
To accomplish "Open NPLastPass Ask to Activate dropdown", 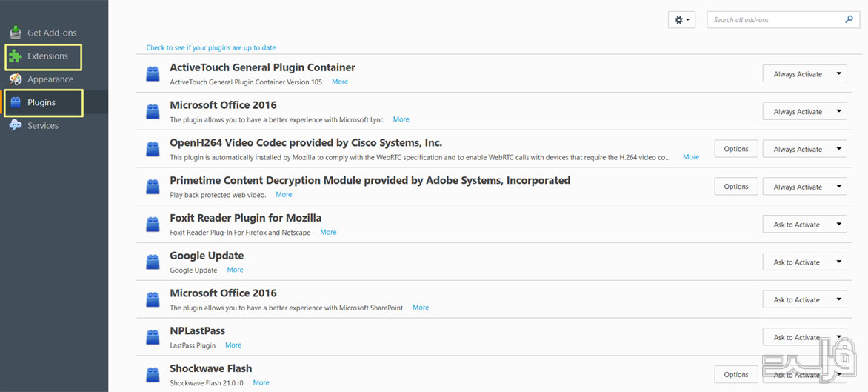I will click(804, 337).
